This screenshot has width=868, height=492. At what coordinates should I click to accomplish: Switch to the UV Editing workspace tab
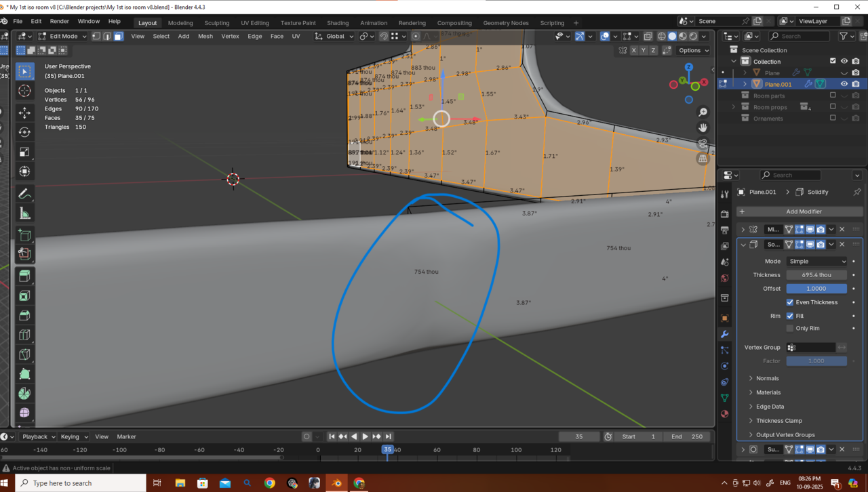click(x=255, y=23)
